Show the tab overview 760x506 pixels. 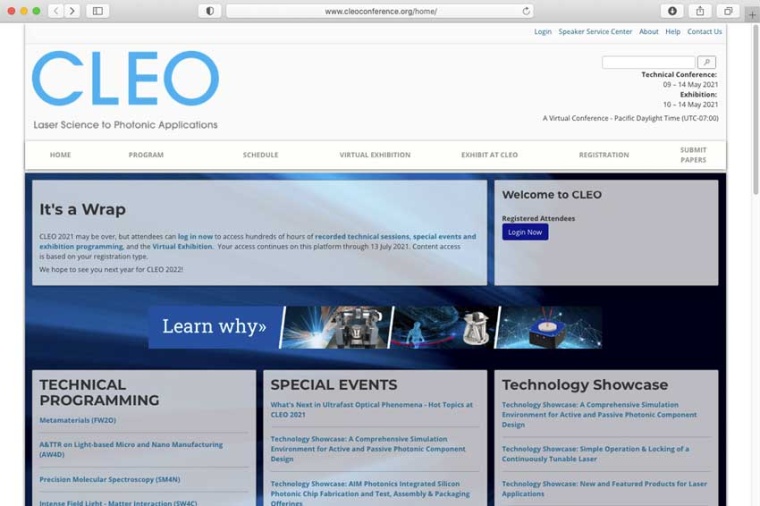[x=728, y=11]
